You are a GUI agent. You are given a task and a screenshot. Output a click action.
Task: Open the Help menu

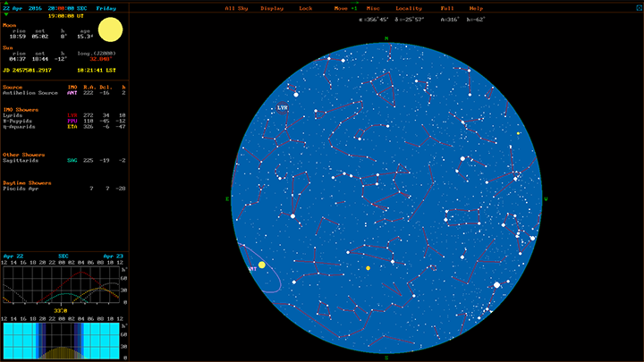(477, 7)
